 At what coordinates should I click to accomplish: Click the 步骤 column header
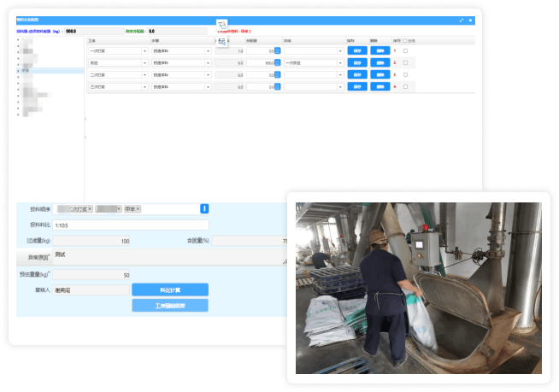click(x=156, y=39)
